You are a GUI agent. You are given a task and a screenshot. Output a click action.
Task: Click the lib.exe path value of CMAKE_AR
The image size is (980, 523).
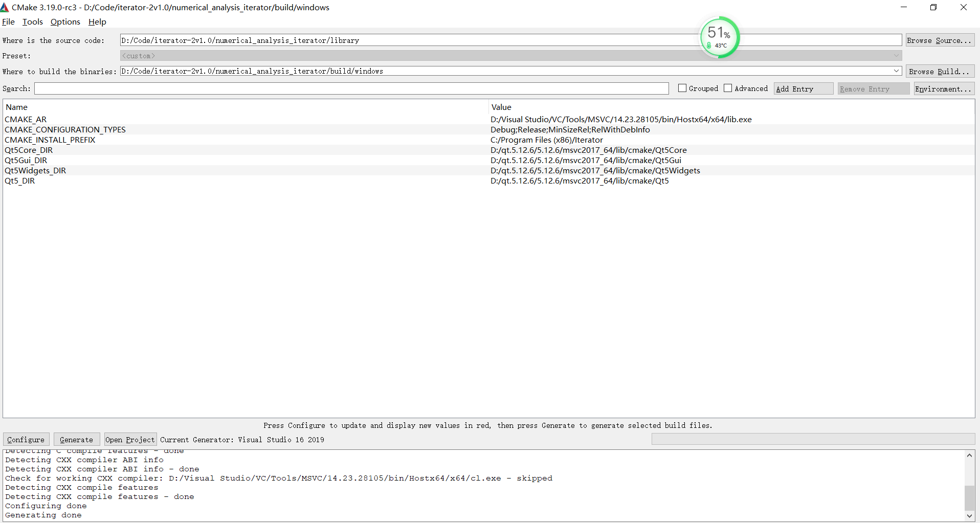point(621,119)
